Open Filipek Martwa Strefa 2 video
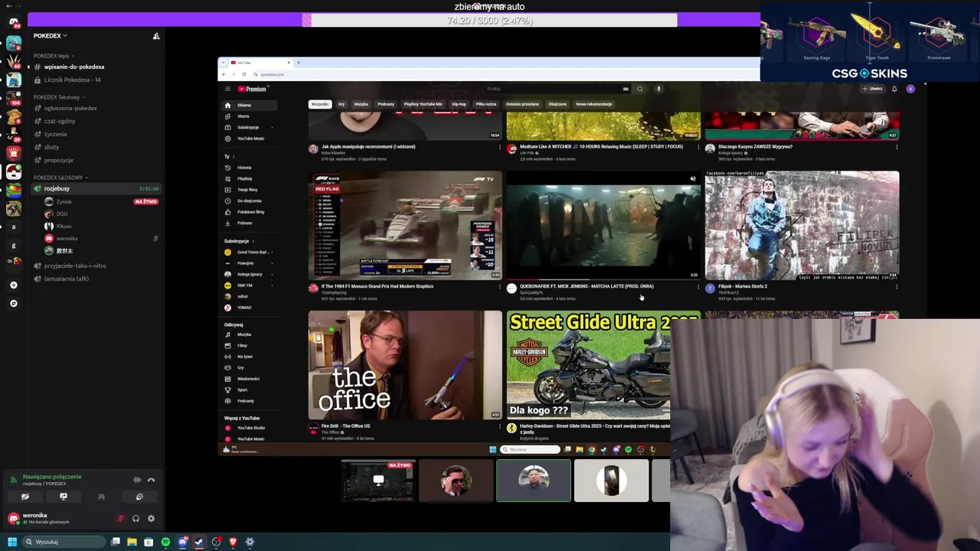Image resolution: width=980 pixels, height=551 pixels. [802, 225]
